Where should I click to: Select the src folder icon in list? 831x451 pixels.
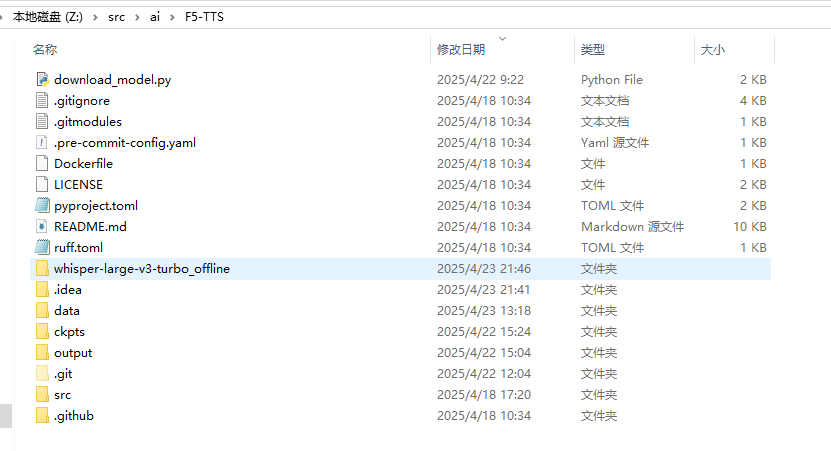(42, 395)
